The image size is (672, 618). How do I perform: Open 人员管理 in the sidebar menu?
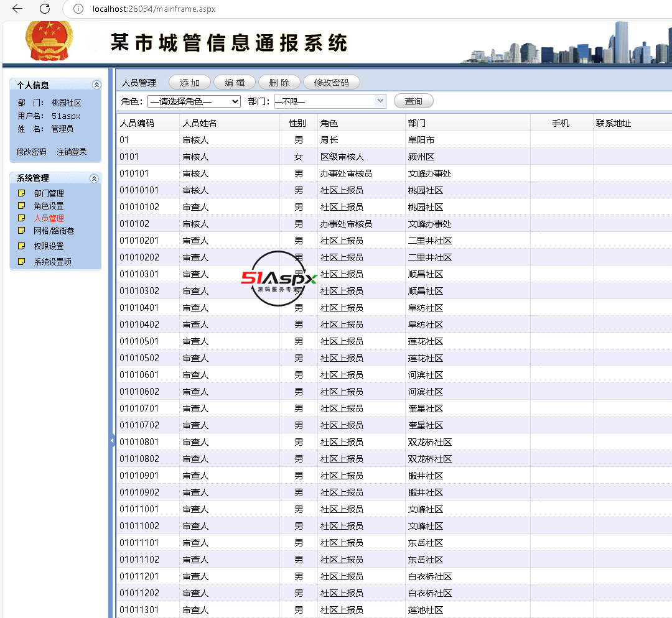tap(49, 218)
